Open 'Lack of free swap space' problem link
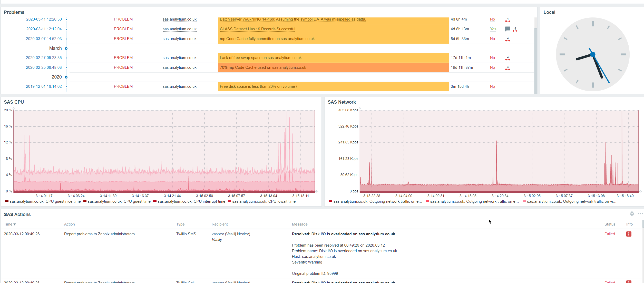The height and width of the screenshot is (283, 644). pos(260,58)
